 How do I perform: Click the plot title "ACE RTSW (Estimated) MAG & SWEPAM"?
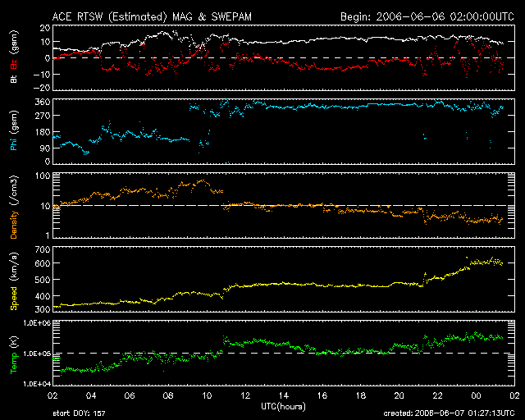152,17
